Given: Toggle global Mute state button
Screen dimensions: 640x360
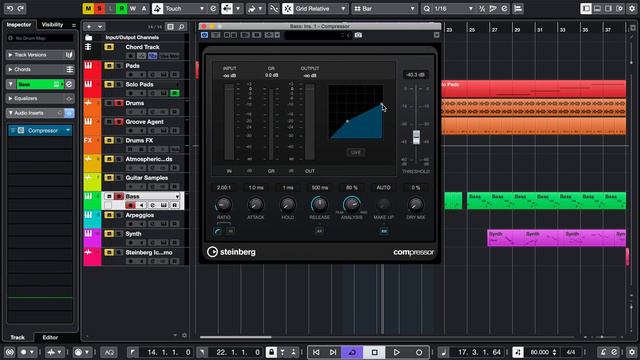Looking at the screenshot, I should 88,8.
